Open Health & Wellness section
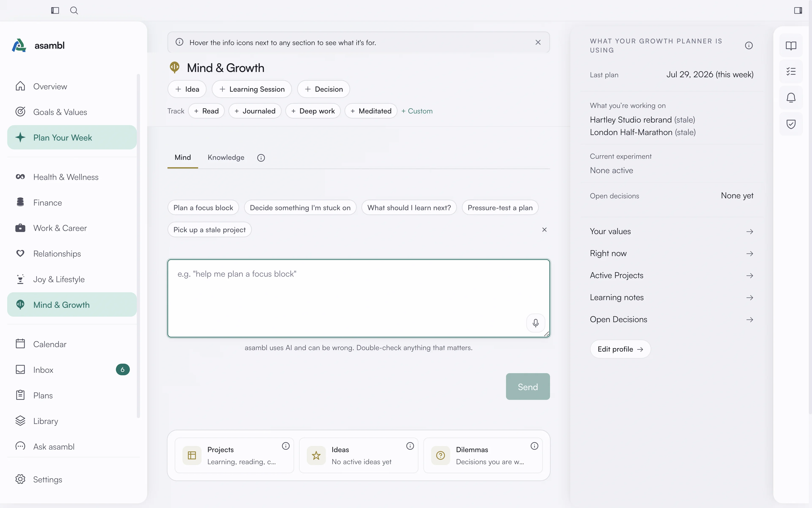 point(72,177)
